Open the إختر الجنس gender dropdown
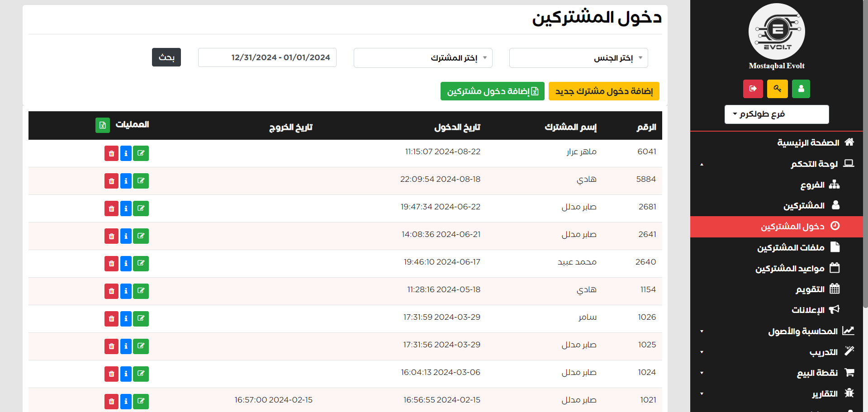The height and width of the screenshot is (412, 868). pyautogui.click(x=578, y=58)
